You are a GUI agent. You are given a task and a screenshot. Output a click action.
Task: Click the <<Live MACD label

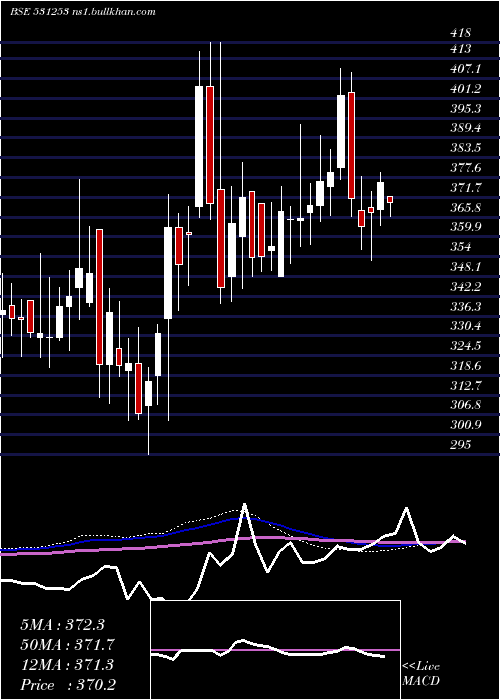click(x=421, y=674)
